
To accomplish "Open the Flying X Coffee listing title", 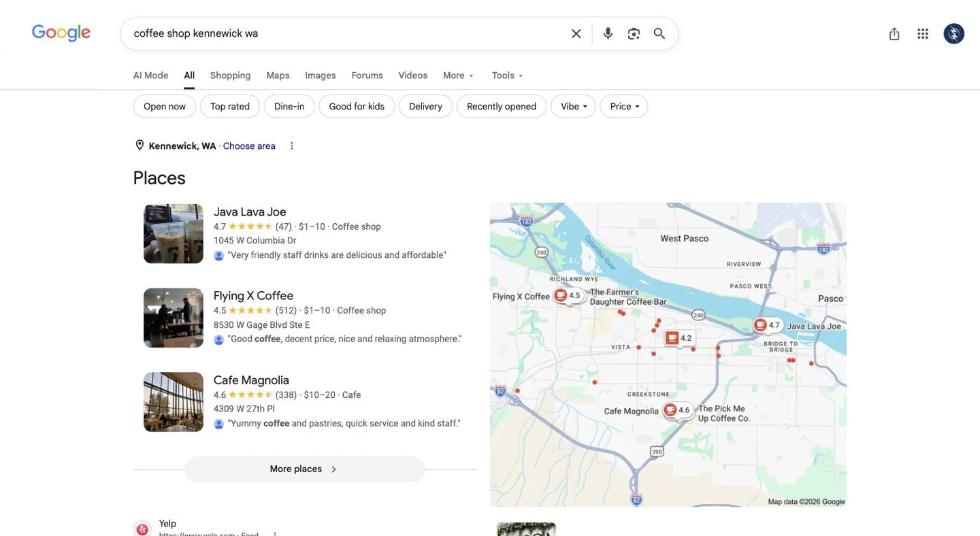I will 253,296.
